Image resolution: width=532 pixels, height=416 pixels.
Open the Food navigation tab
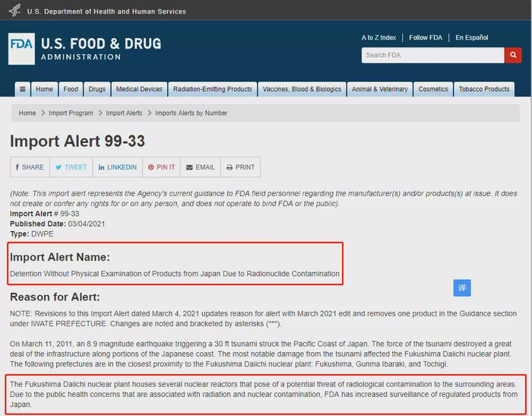[x=71, y=89]
